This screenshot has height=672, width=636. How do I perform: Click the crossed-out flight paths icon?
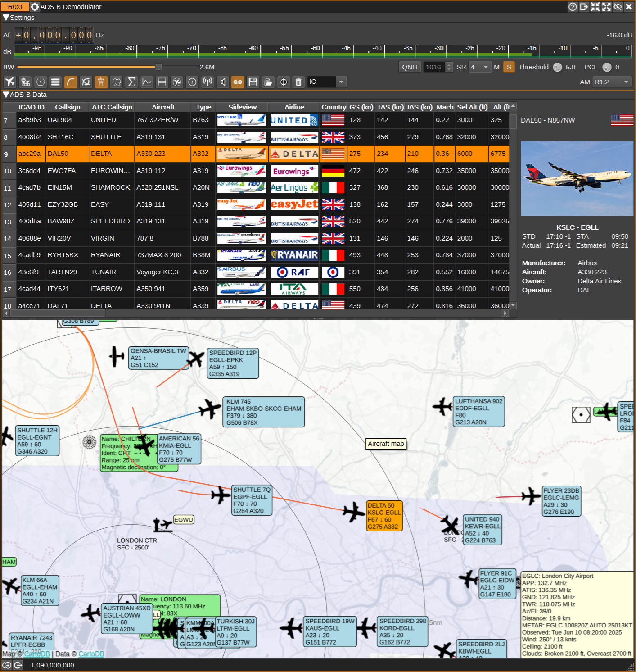point(86,82)
